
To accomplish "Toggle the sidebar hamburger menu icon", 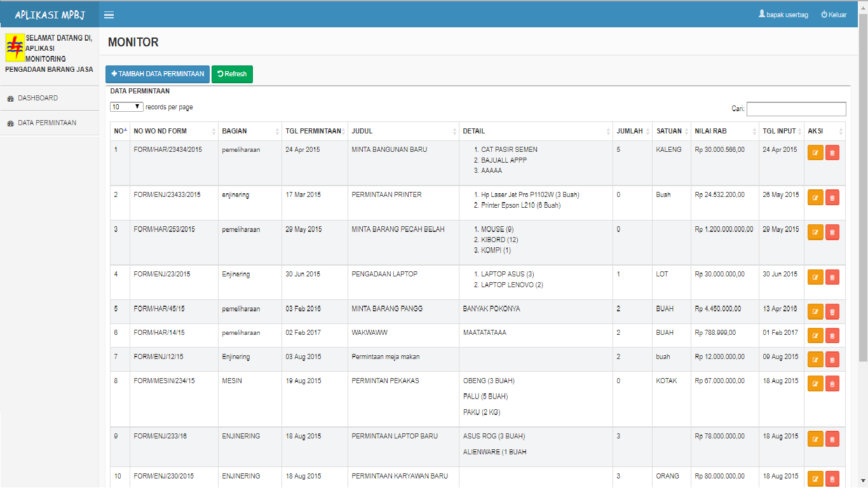I will 109,15.
